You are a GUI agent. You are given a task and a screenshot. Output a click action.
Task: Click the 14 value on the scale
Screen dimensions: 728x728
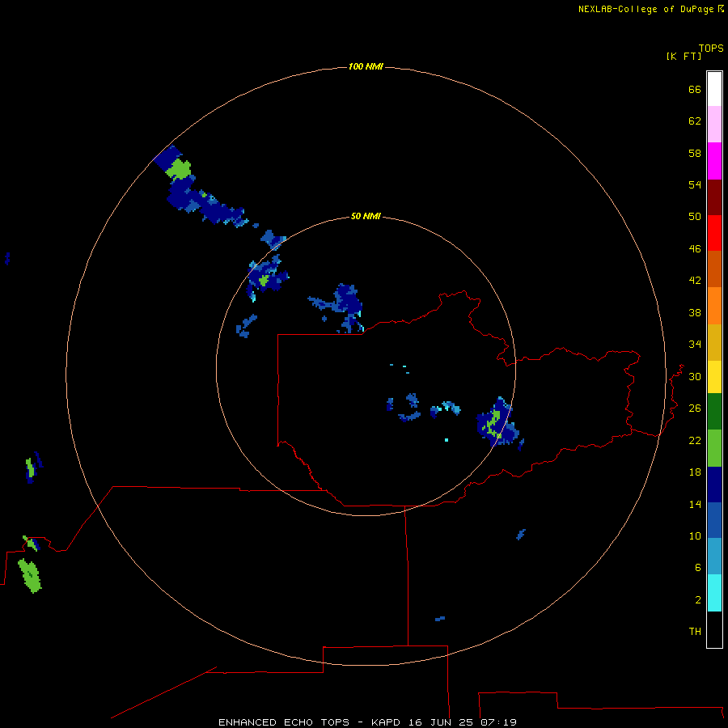point(695,504)
